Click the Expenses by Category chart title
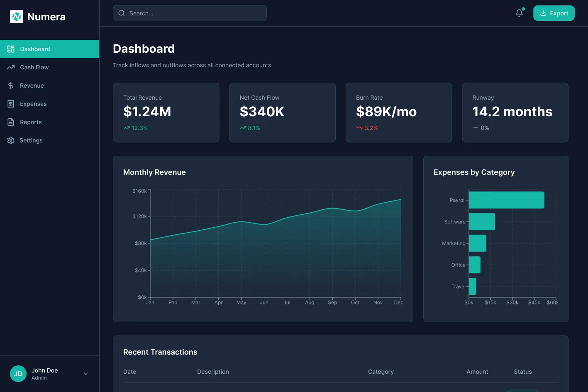The height and width of the screenshot is (392, 588). (x=474, y=172)
